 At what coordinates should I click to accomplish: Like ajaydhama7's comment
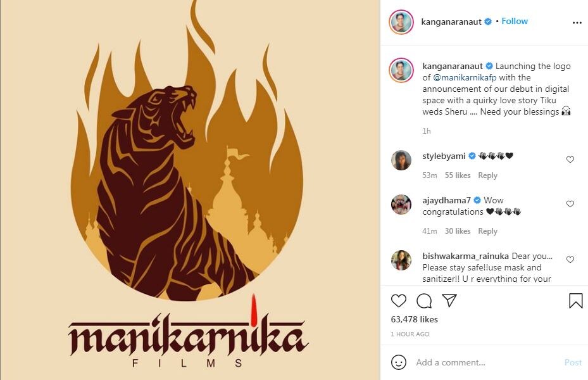tap(570, 204)
